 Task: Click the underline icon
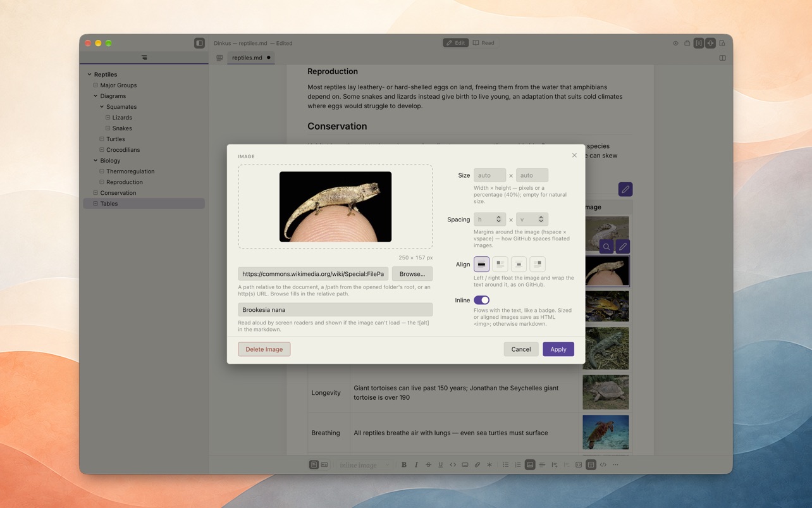tap(441, 465)
